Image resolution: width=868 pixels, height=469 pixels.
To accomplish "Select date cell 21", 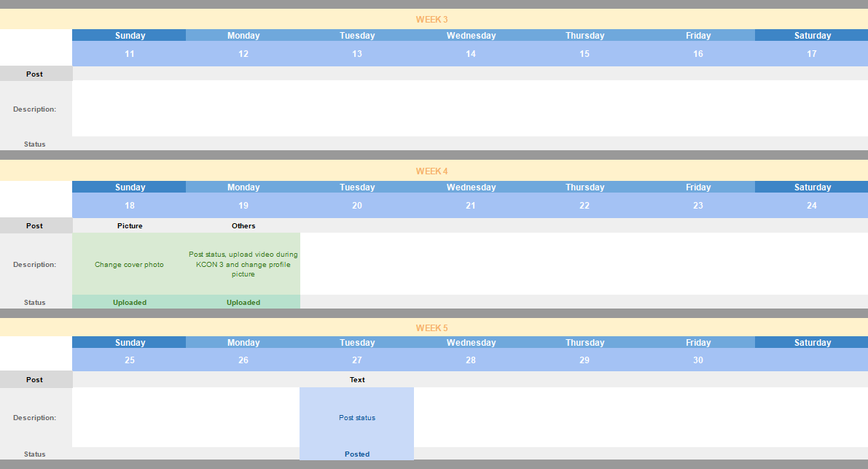I will pos(471,206).
